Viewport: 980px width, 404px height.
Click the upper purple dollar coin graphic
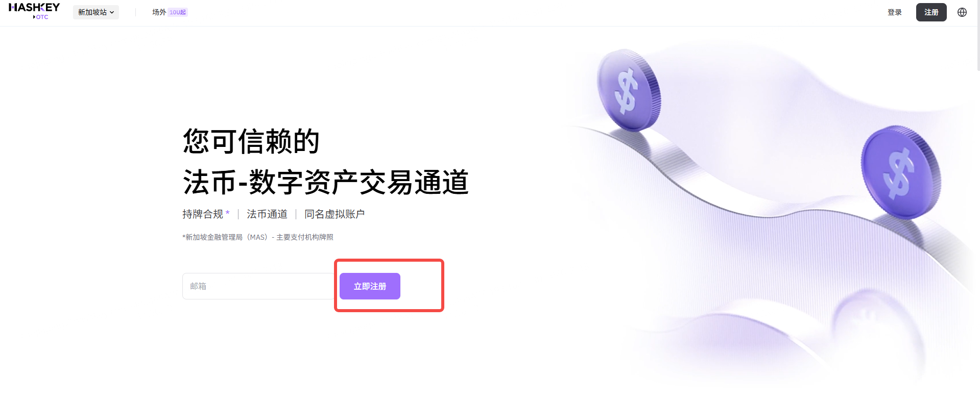tap(629, 90)
